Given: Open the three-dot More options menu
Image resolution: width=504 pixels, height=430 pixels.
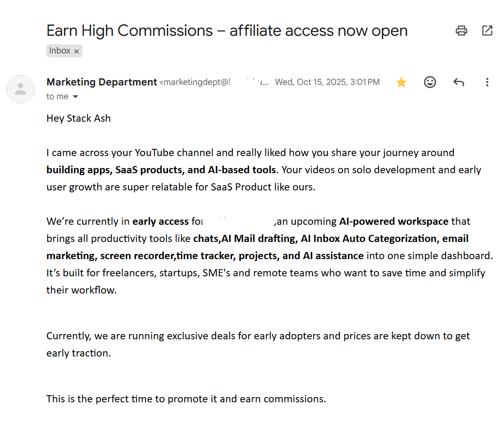Looking at the screenshot, I should pyautogui.click(x=487, y=82).
